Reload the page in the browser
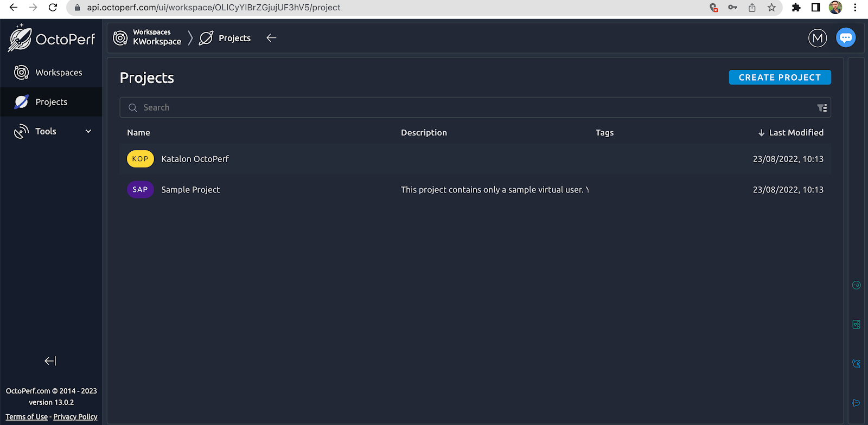Image resolution: width=868 pixels, height=425 pixels. (53, 8)
